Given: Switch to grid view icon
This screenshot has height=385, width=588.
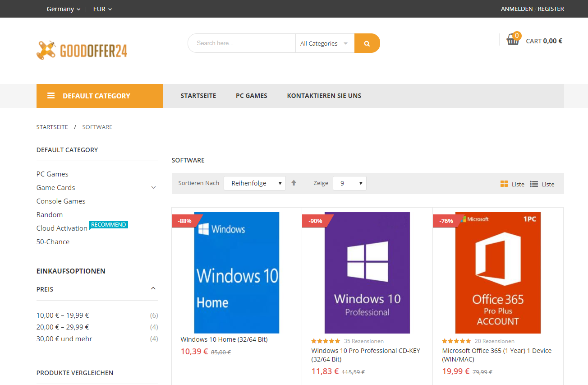Looking at the screenshot, I should (504, 184).
